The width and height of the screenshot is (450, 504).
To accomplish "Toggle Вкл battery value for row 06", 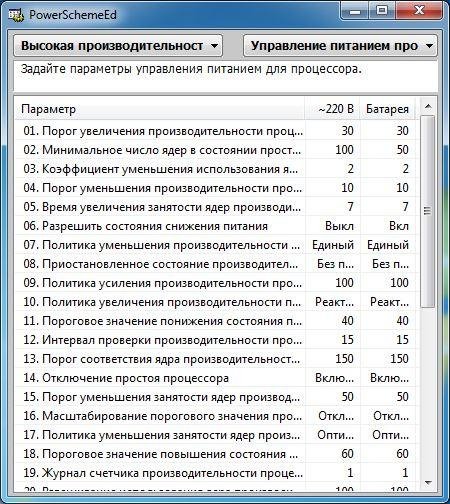I will click(x=399, y=226).
